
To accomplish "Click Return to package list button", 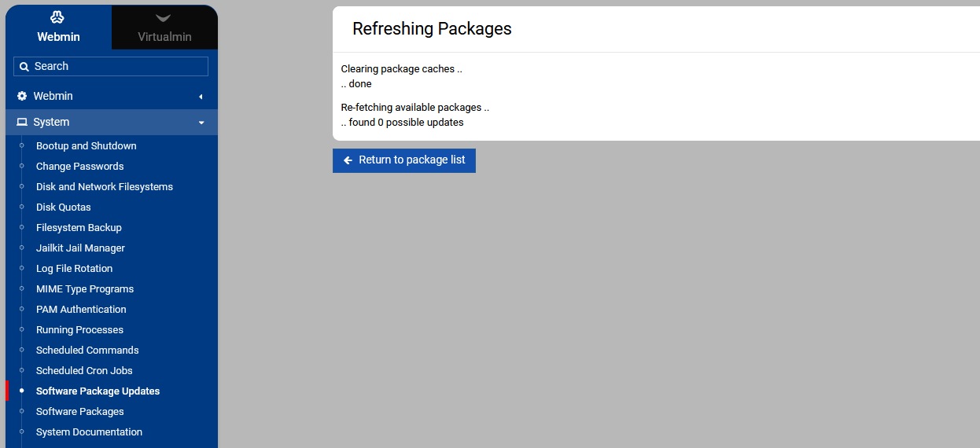I will click(x=403, y=160).
